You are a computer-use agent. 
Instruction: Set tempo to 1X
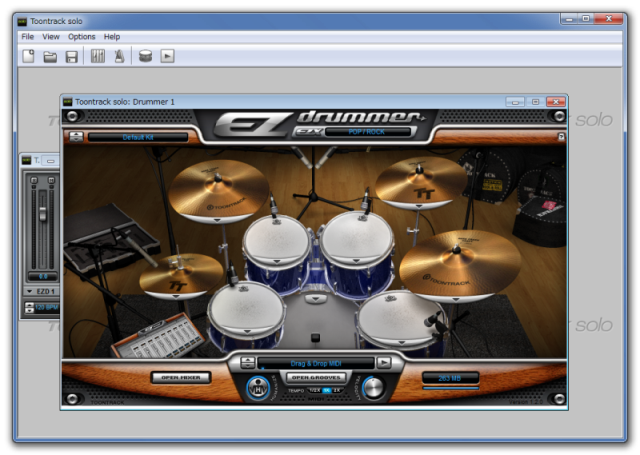click(x=327, y=391)
